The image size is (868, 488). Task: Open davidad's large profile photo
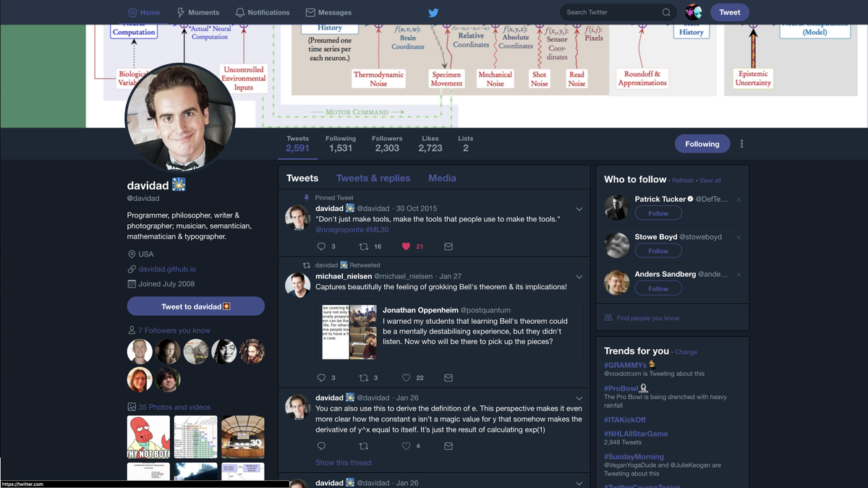tap(180, 117)
